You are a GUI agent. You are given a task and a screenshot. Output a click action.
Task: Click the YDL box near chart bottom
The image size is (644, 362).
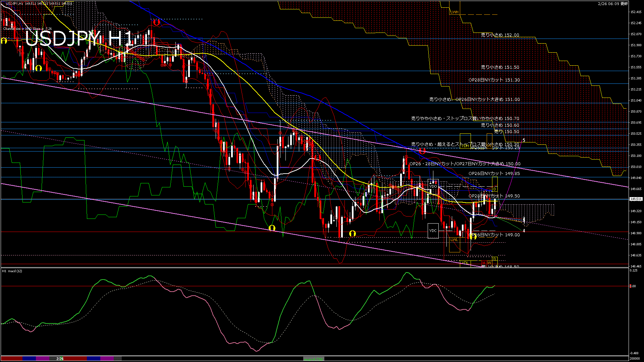(x=465, y=262)
